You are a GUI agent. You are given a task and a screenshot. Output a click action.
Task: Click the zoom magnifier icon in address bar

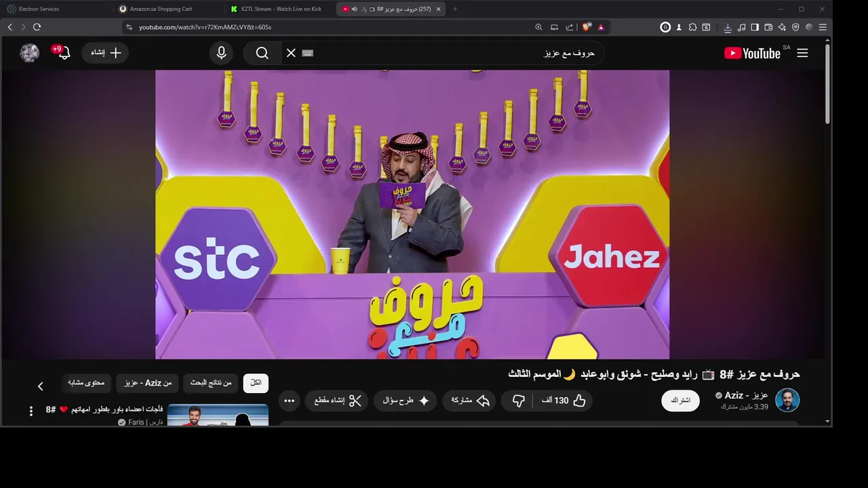538,27
